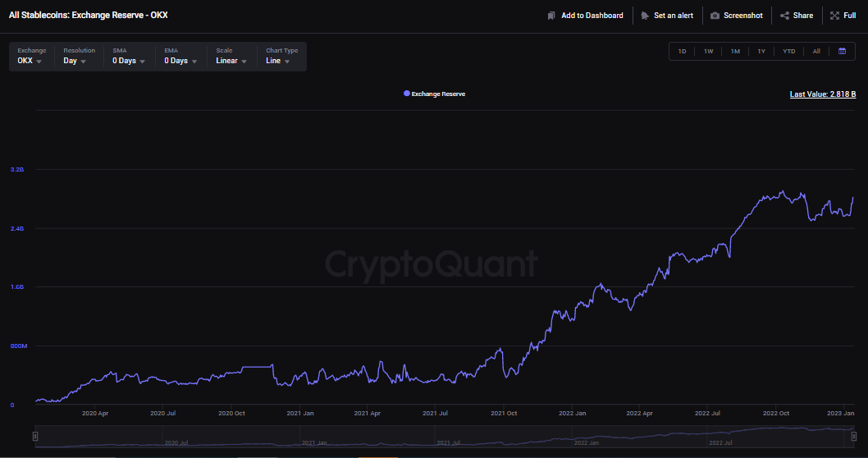The height and width of the screenshot is (458, 868).
Task: Toggle Exchange Reserve legend series
Action: coord(435,94)
